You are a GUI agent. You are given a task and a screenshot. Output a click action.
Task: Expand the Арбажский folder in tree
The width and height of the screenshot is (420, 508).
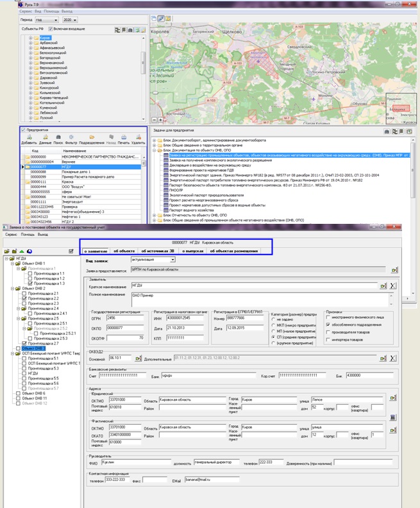pyautogui.click(x=30, y=44)
